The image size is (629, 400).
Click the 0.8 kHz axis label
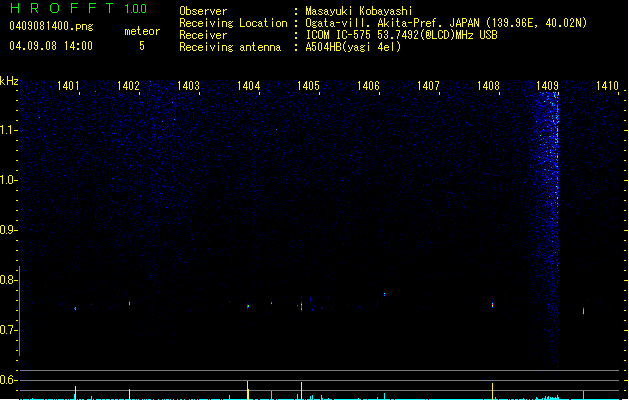point(7,280)
